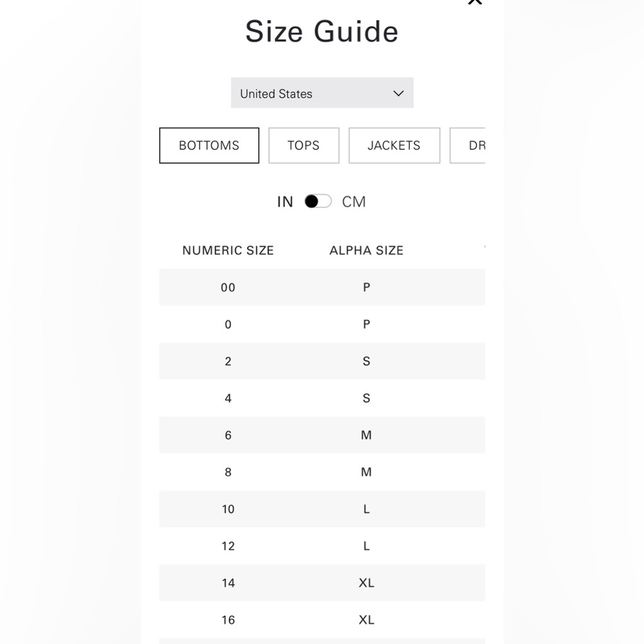Choose the IN unit label
Screen dimensions: 644x644
pos(285,202)
